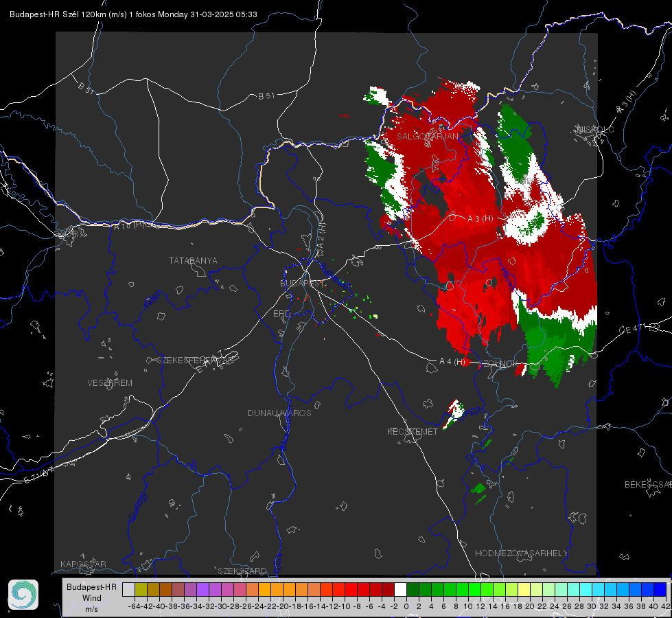Click the BÉKÉSCSABA city label
The width and height of the screenshot is (672, 618).
(648, 485)
